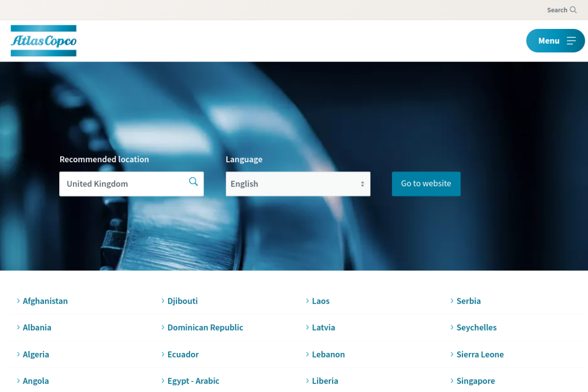Click the chevron beside Laos
This screenshot has width=588, height=392.
(307, 301)
